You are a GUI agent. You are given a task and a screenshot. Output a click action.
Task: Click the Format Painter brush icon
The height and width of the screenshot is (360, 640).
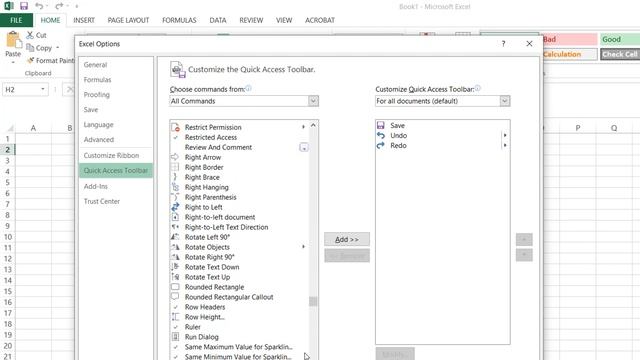tap(30, 60)
